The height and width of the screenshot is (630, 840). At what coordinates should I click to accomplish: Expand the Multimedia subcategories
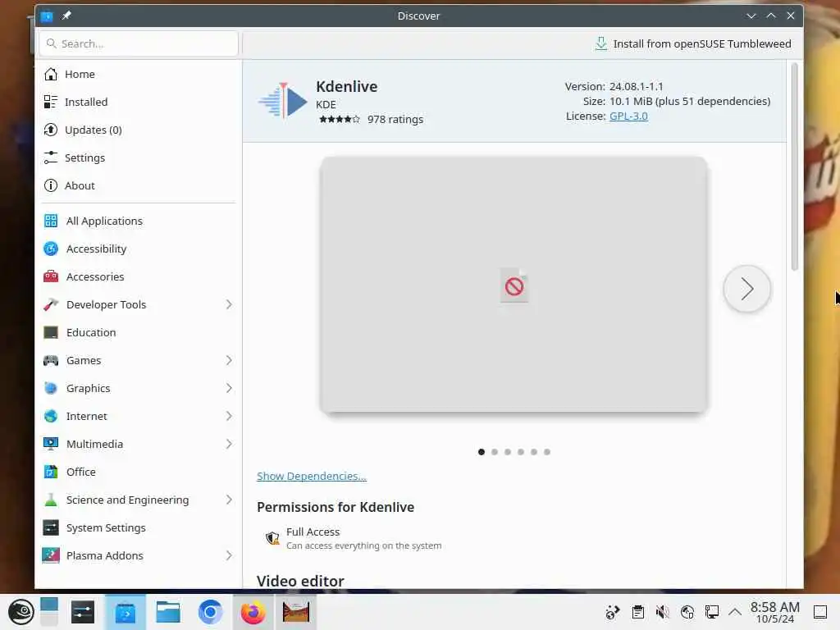(x=229, y=444)
